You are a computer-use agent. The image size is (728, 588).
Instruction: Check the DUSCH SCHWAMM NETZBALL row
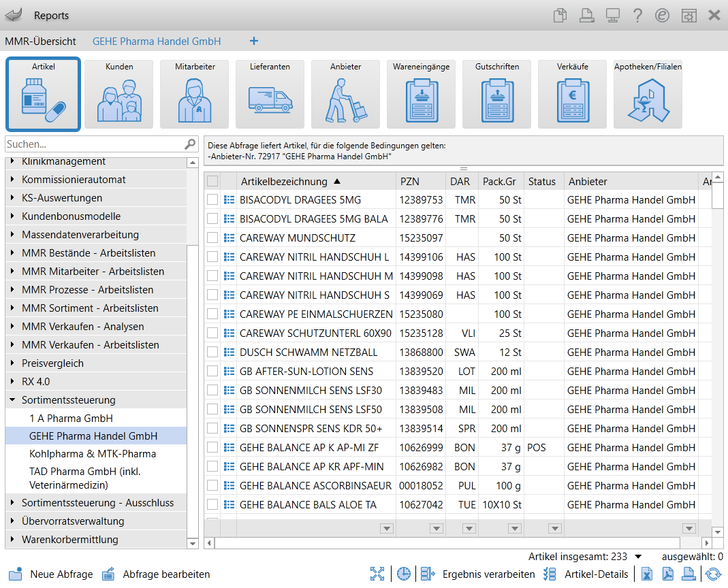click(x=212, y=352)
